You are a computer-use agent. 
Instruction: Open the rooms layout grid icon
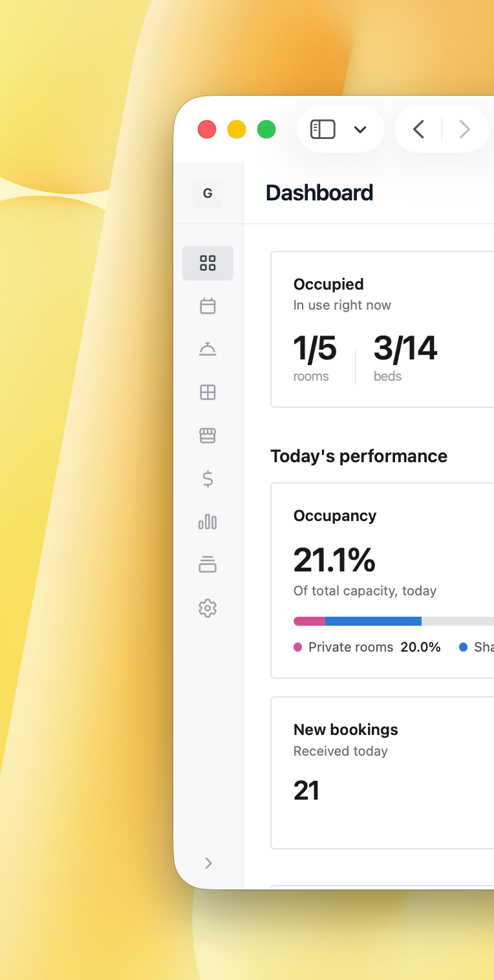[x=208, y=392]
